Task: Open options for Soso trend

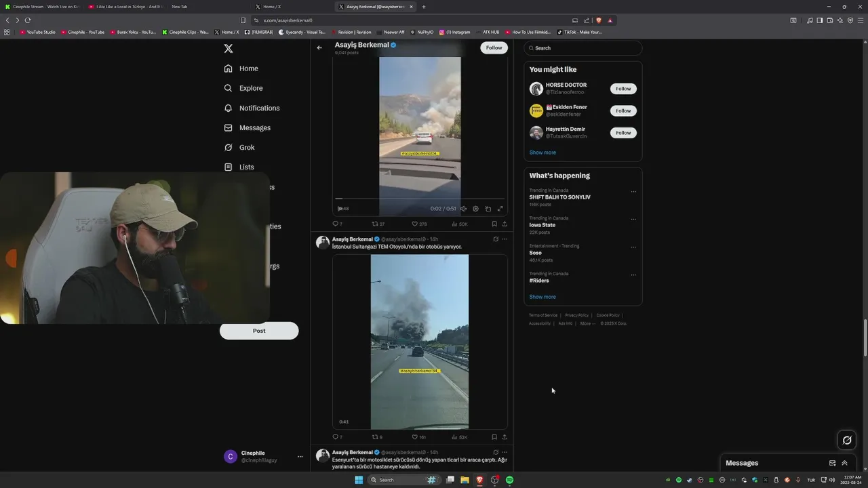Action: point(633,247)
